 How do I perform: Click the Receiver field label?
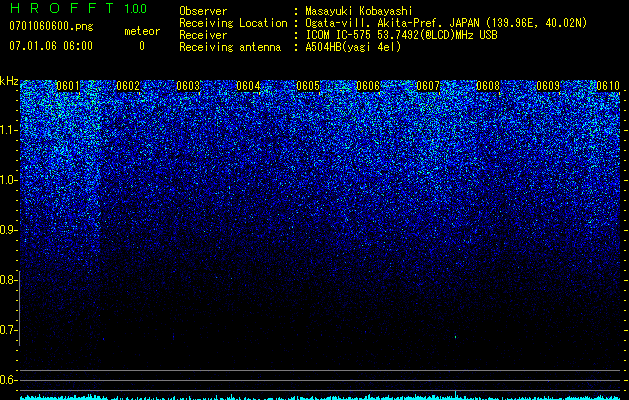click(203, 35)
